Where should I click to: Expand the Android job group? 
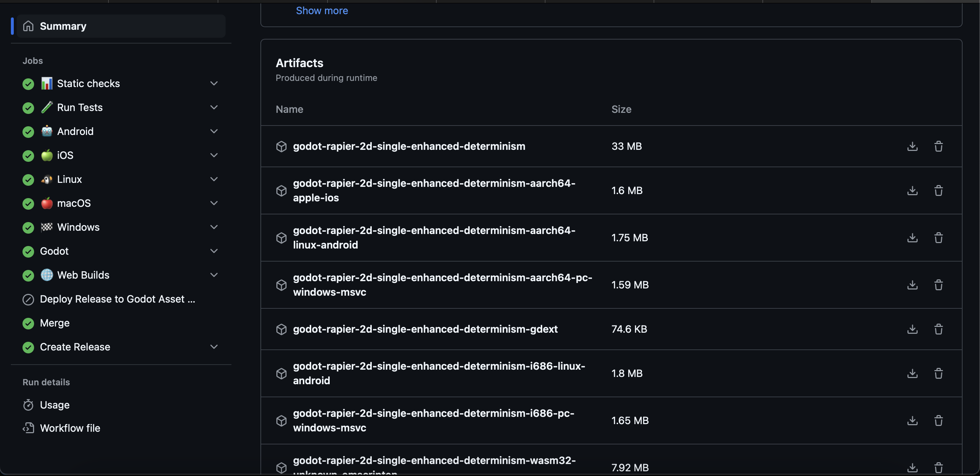point(214,131)
